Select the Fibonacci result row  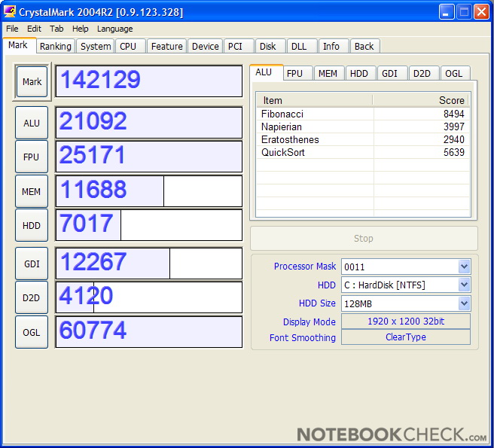tap(363, 114)
